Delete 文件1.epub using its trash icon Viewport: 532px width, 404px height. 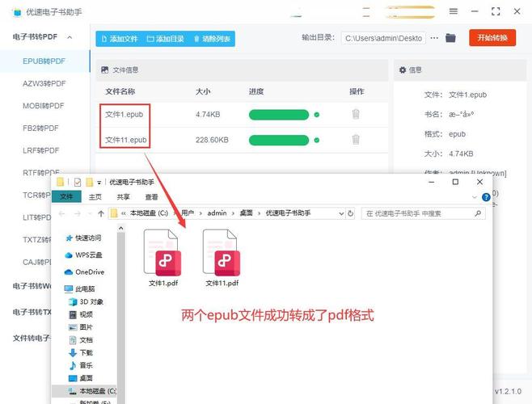click(356, 114)
